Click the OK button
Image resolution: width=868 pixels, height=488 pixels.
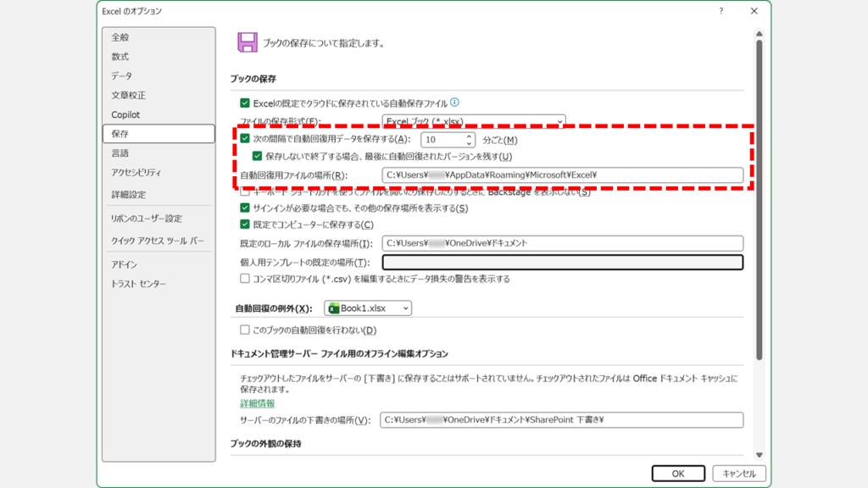coord(678,474)
